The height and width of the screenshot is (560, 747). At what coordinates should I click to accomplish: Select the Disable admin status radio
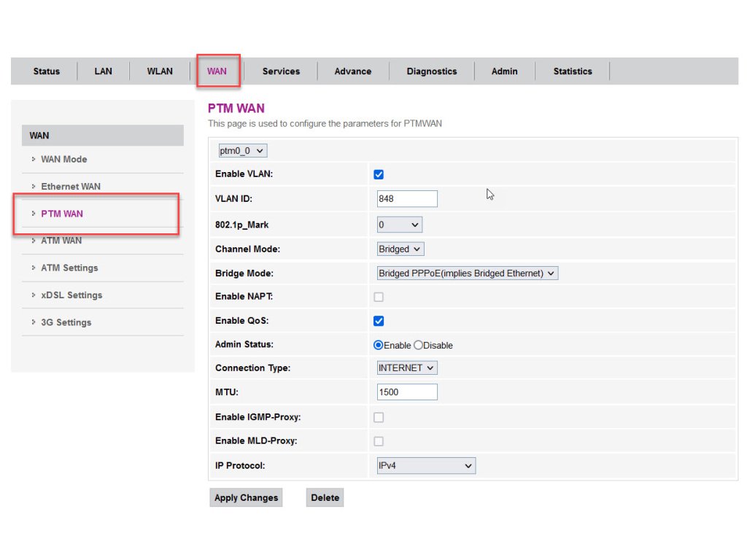pos(419,346)
